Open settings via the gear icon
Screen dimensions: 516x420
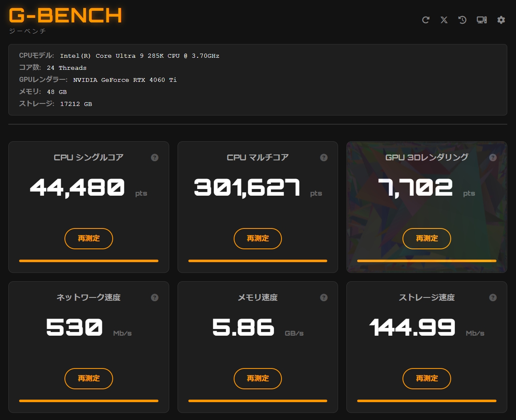[x=501, y=20]
